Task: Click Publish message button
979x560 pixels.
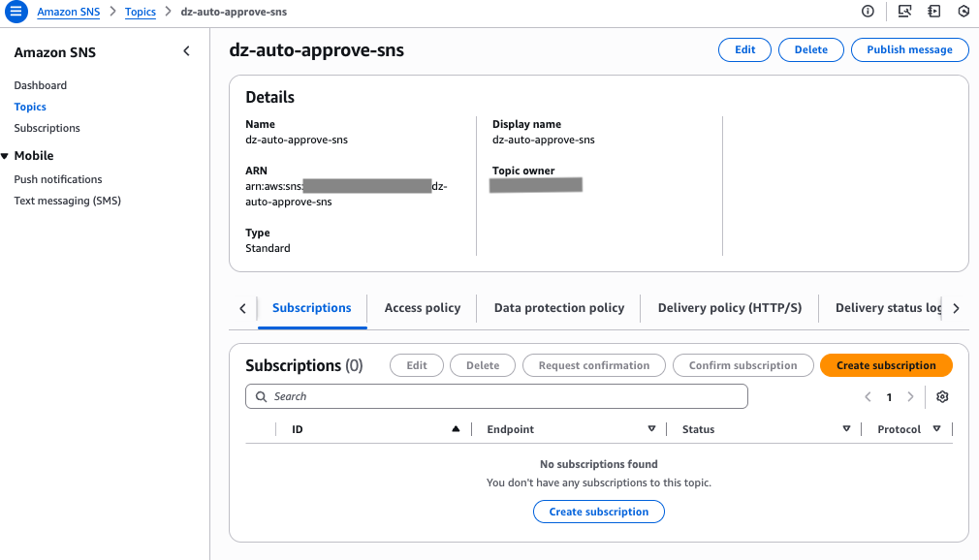Action: click(x=910, y=50)
